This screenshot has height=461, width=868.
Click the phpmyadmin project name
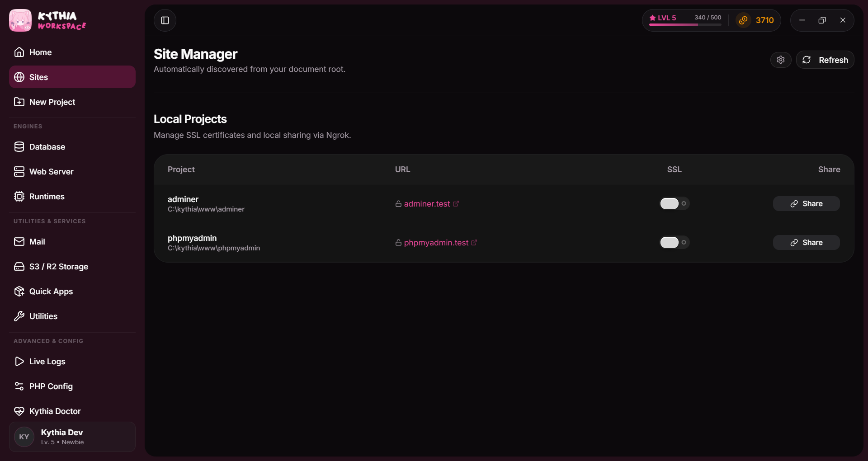[192, 238]
